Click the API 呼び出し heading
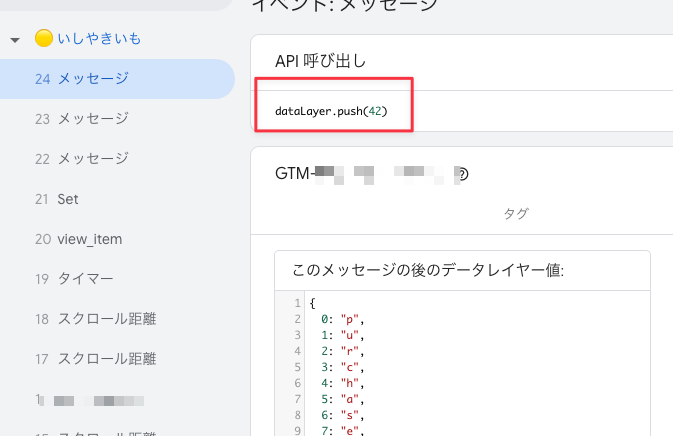The width and height of the screenshot is (673, 436). pos(321,61)
